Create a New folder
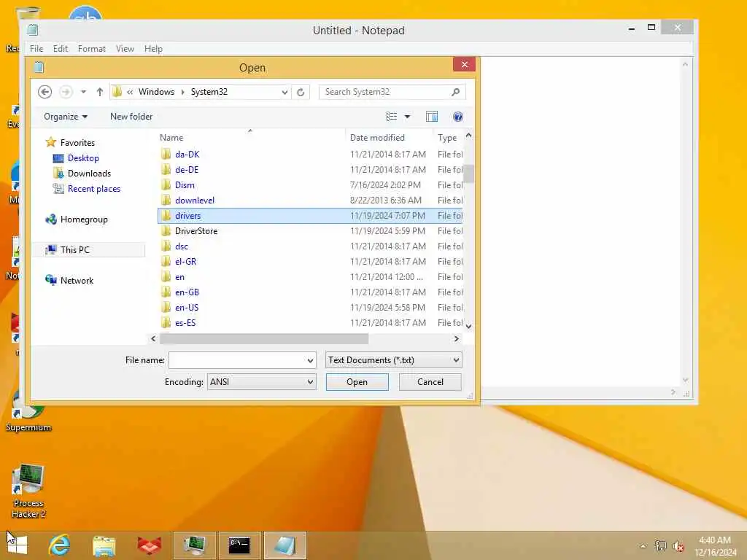The image size is (747, 560). tap(131, 117)
